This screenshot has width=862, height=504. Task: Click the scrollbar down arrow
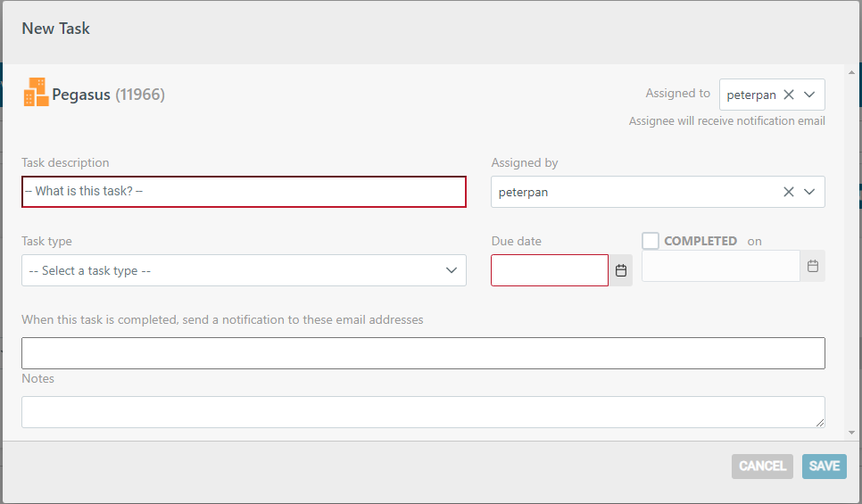tap(851, 433)
